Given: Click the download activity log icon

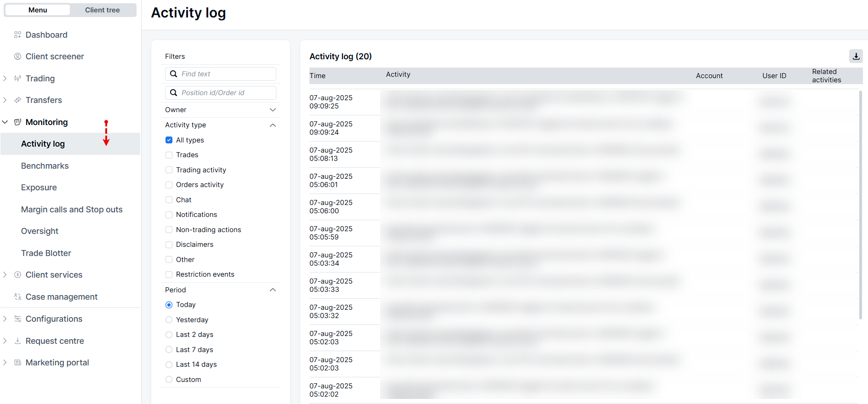Looking at the screenshot, I should tap(856, 56).
